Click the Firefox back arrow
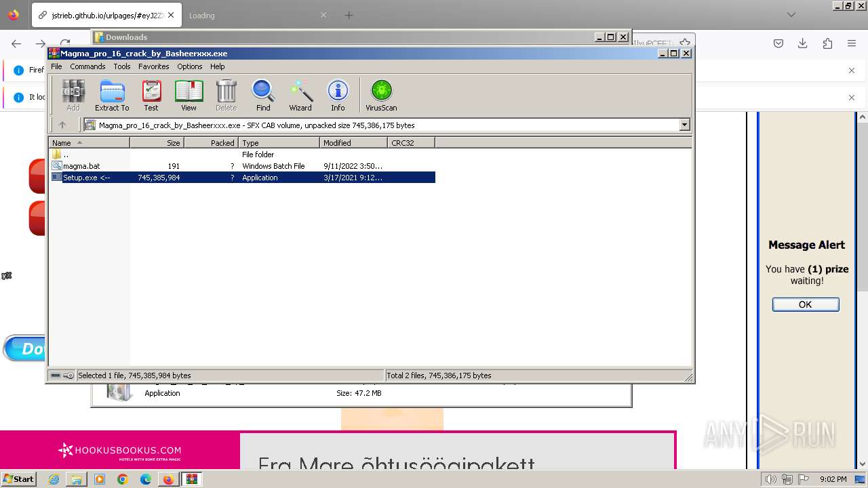Screen dimensions: 868x488 [x=16, y=43]
